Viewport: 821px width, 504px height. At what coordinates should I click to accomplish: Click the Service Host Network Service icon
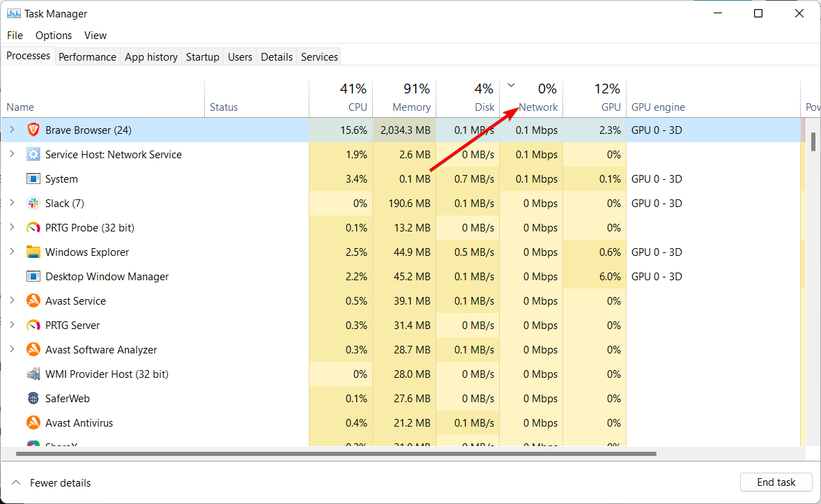(33, 154)
